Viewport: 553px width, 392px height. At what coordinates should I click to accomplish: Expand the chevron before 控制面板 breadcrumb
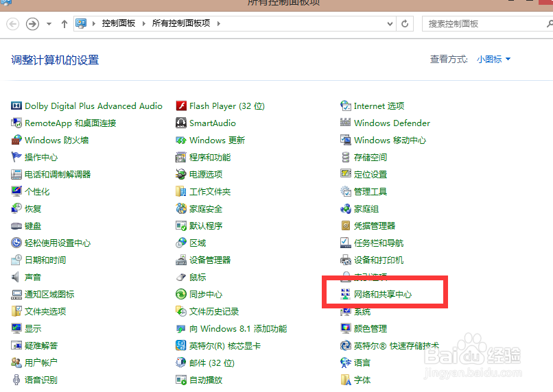click(x=94, y=23)
